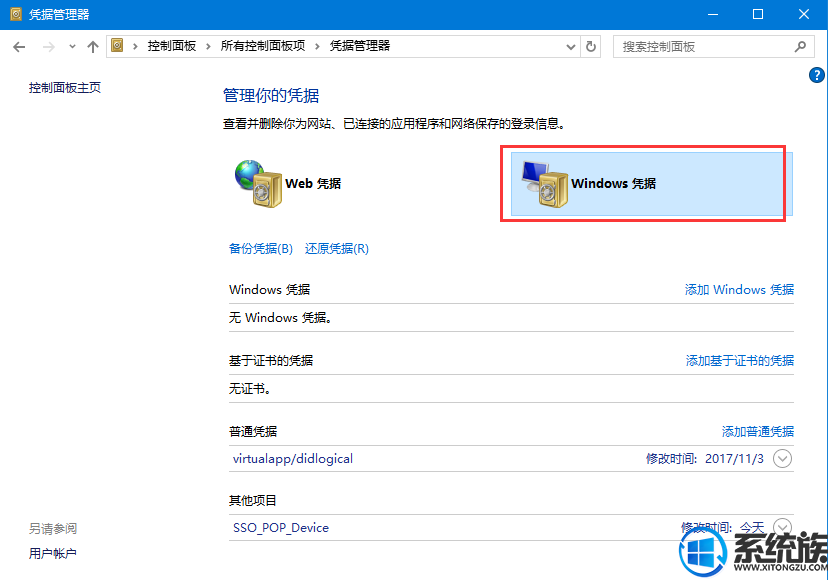The width and height of the screenshot is (828, 580).
Task: Click 添加基于证书的凭据 link
Action: [740, 360]
